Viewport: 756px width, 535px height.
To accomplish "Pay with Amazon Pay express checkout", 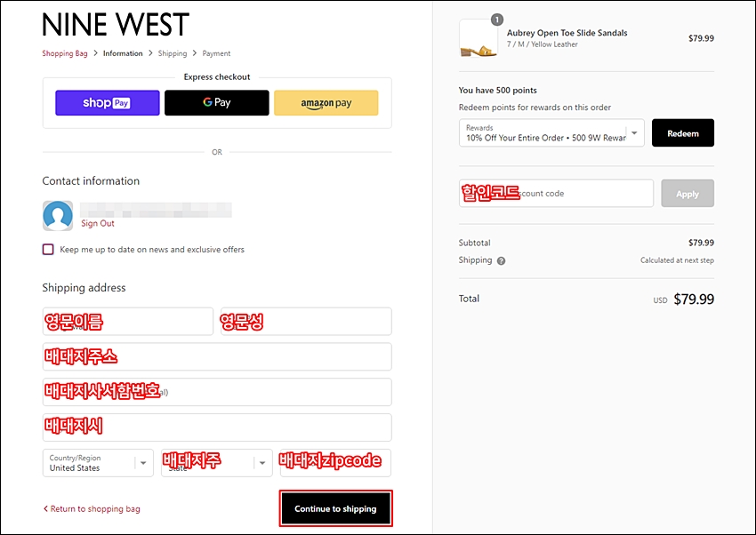I will pyautogui.click(x=326, y=102).
